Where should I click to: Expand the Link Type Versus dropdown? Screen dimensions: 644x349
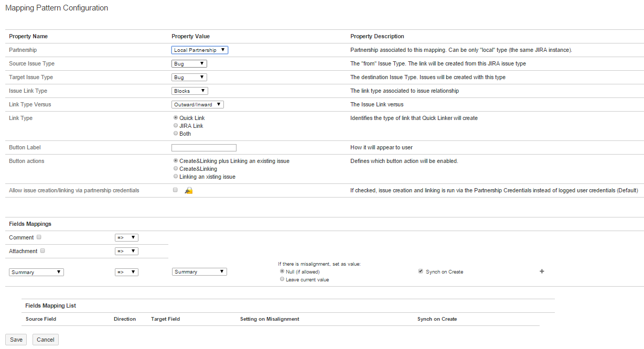coord(198,105)
